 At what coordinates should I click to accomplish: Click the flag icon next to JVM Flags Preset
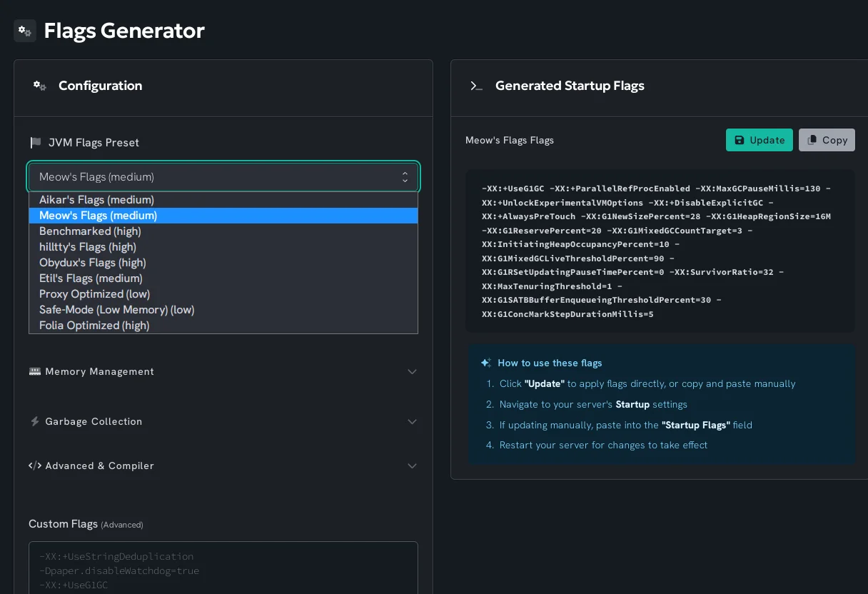(x=36, y=143)
